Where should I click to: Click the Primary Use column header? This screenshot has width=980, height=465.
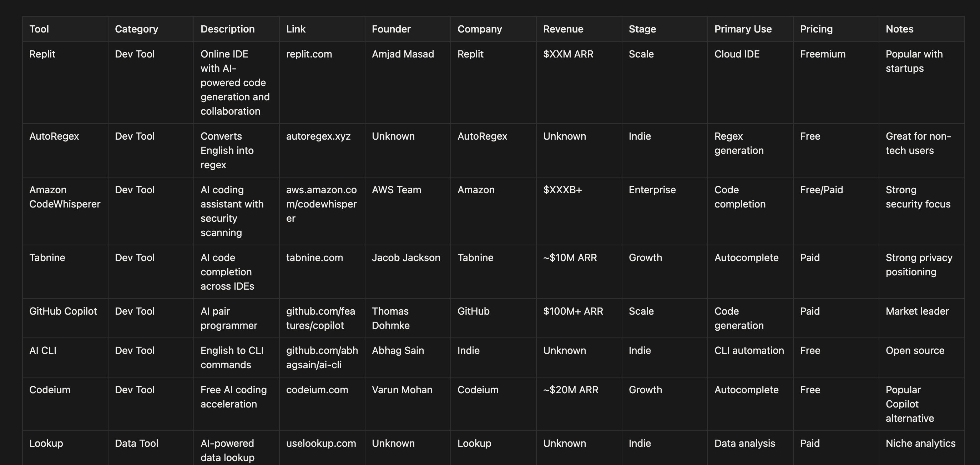(x=743, y=29)
